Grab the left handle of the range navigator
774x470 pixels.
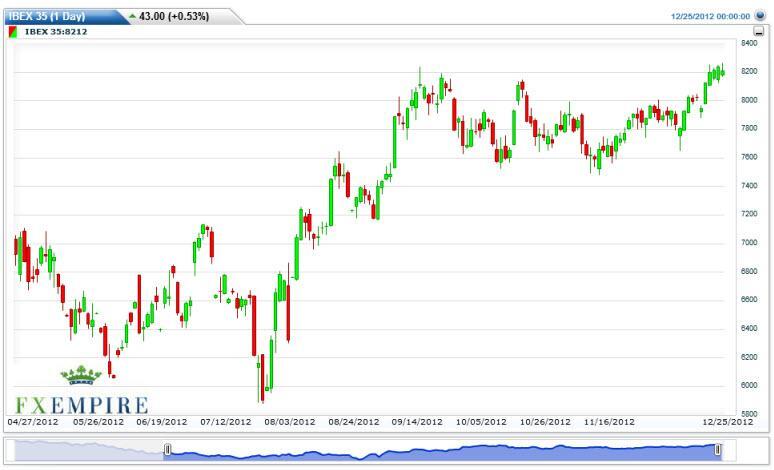[x=168, y=451]
